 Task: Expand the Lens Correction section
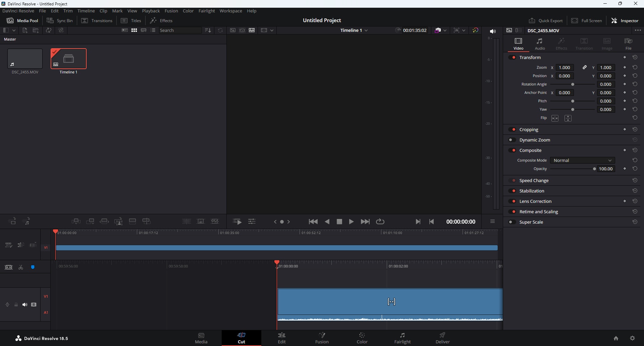(535, 201)
